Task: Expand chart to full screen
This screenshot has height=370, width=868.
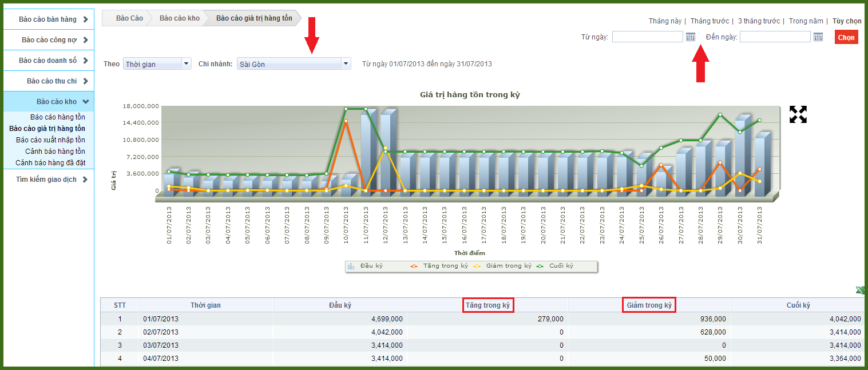Action: tap(798, 114)
